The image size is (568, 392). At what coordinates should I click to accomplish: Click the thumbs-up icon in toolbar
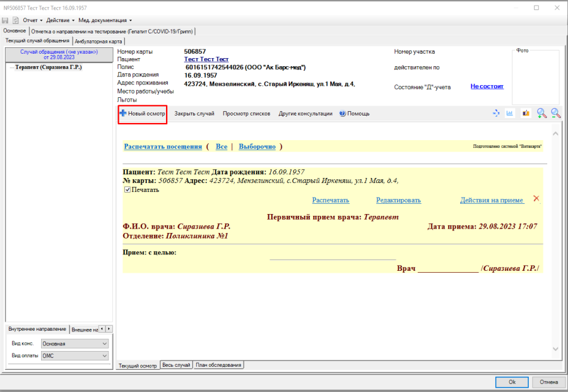point(526,114)
